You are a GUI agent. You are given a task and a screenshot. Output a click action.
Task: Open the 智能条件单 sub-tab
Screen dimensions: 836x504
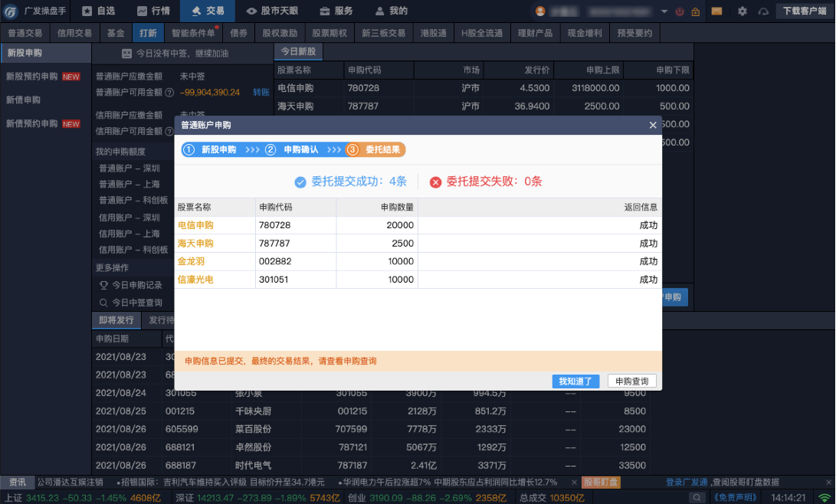tap(194, 33)
